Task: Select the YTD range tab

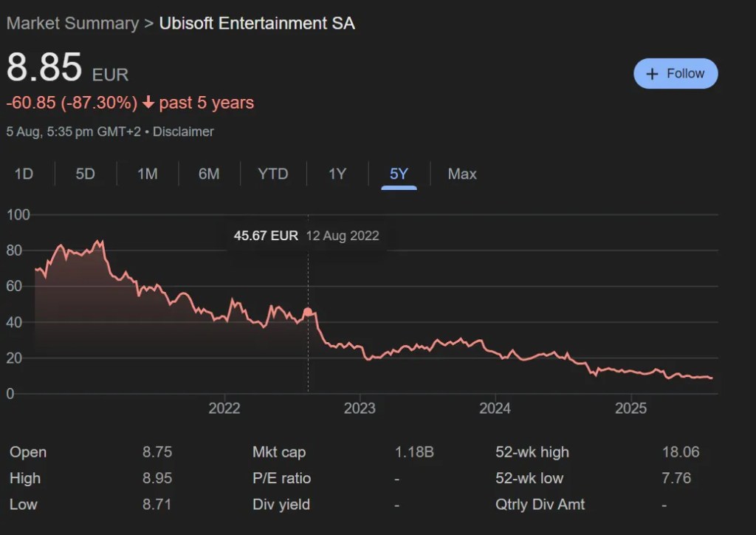Action: coord(272,174)
